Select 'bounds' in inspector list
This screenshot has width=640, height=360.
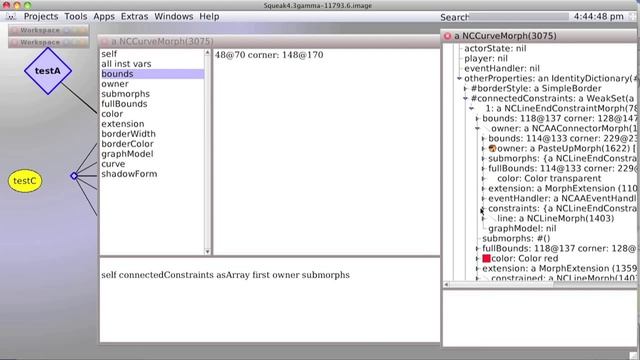[152, 74]
